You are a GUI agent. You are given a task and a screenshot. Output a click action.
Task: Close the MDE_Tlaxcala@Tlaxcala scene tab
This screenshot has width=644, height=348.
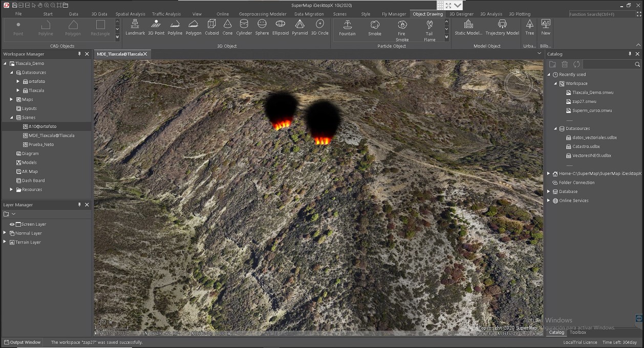[145, 54]
